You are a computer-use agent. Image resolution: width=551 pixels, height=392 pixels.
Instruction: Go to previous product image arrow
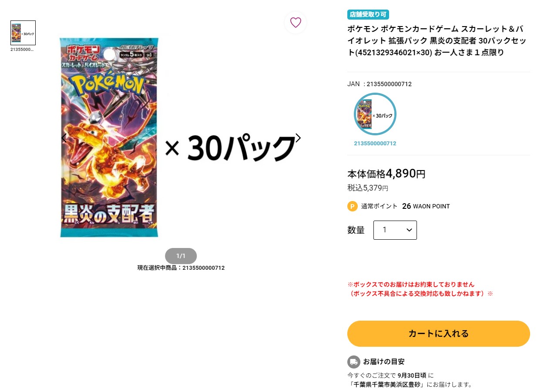64,138
